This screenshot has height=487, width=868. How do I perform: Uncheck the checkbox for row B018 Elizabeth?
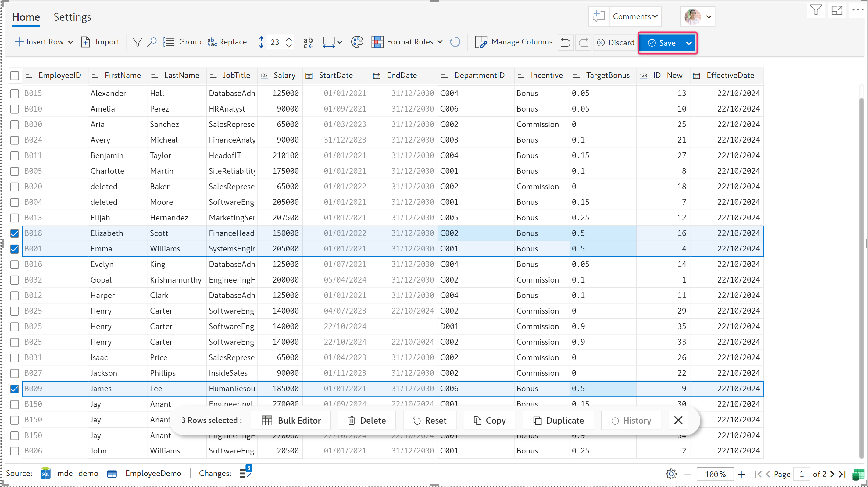coord(15,233)
